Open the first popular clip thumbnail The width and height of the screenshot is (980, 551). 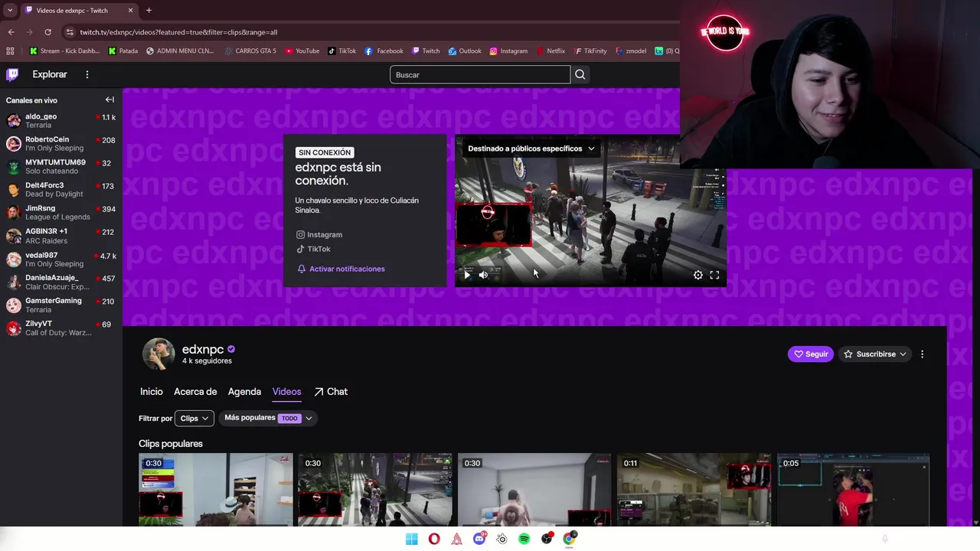pyautogui.click(x=215, y=490)
